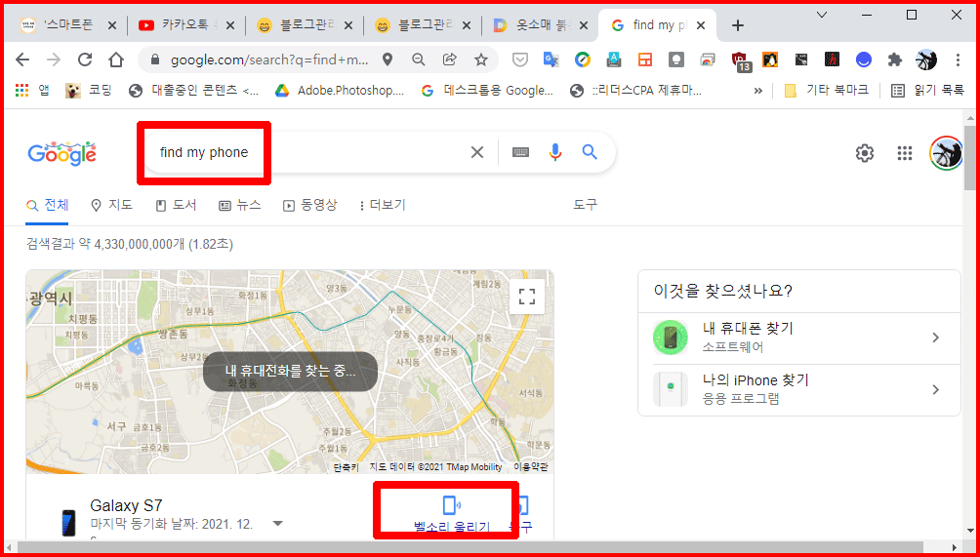The width and height of the screenshot is (980, 557).
Task: Switch to the 스마트폰 browser tab
Action: [67, 25]
